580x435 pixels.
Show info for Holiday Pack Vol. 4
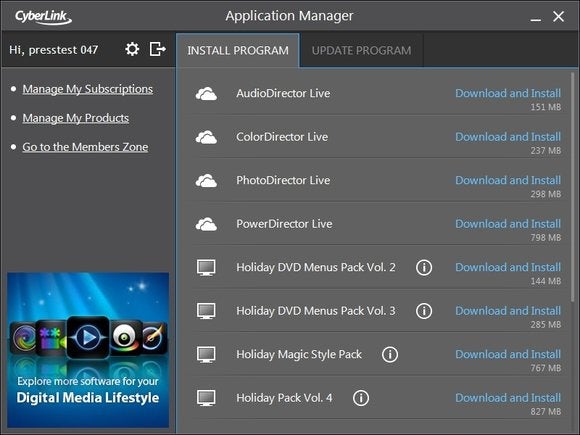(x=361, y=398)
